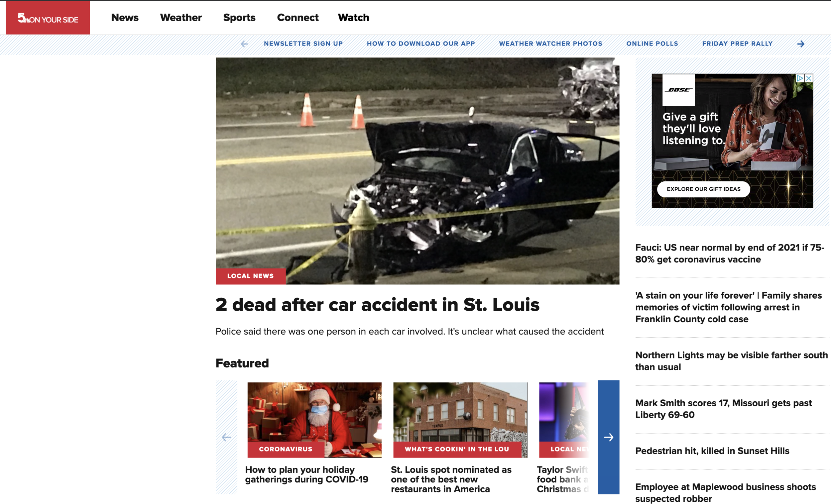Click the AdChoices triangle icon on ad
This screenshot has width=831, height=504.
[x=800, y=78]
